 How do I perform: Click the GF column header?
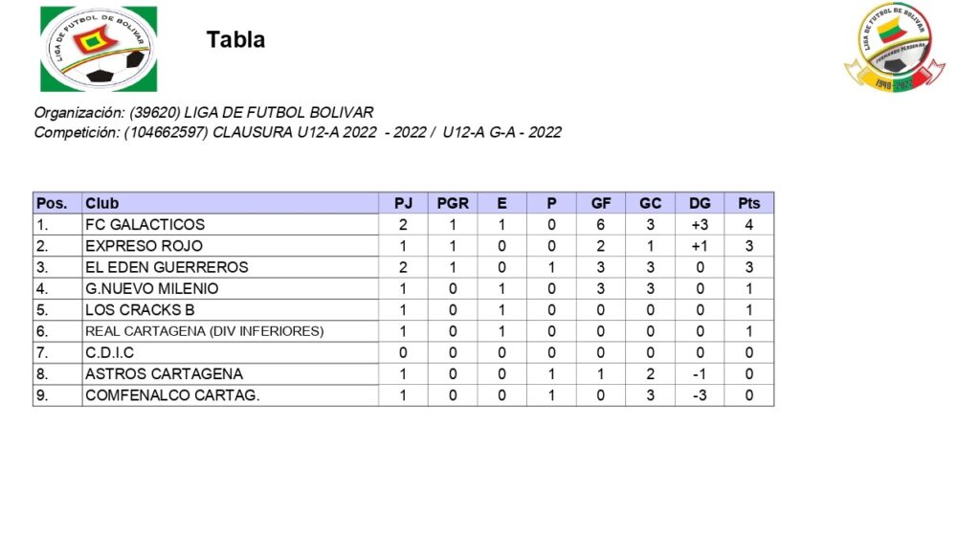point(601,203)
